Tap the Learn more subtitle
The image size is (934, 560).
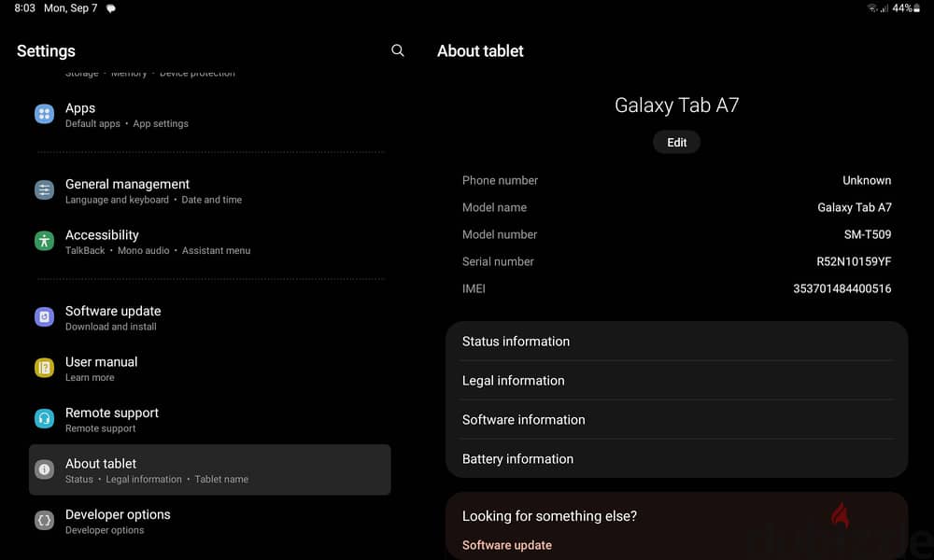[90, 377]
